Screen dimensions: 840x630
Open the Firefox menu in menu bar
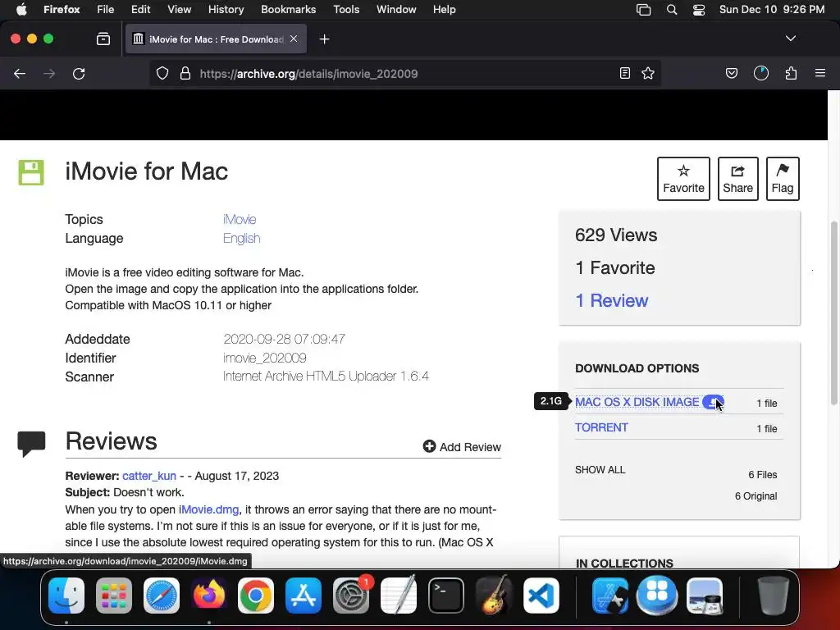click(62, 10)
